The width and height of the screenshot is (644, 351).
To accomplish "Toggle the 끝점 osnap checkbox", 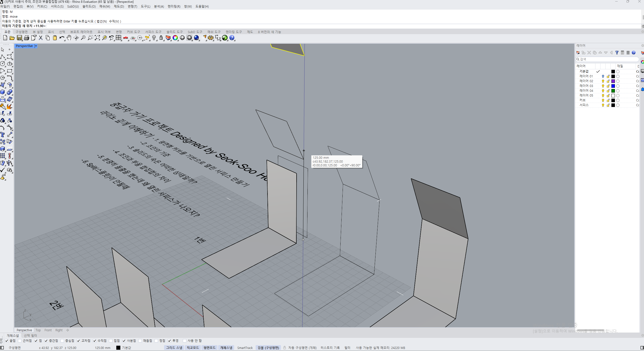I will 7,341.
